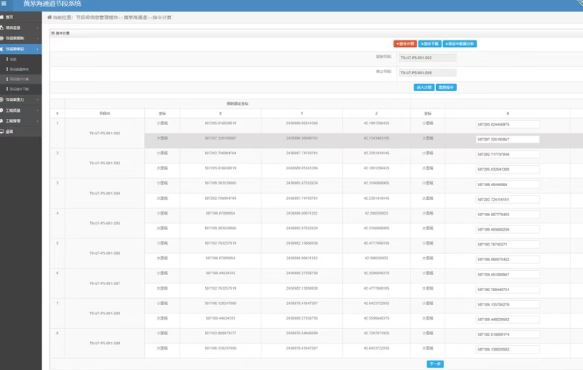583x370 pixels.
Task: Click the left blue button under the inputs
Action: pyautogui.click(x=424, y=87)
